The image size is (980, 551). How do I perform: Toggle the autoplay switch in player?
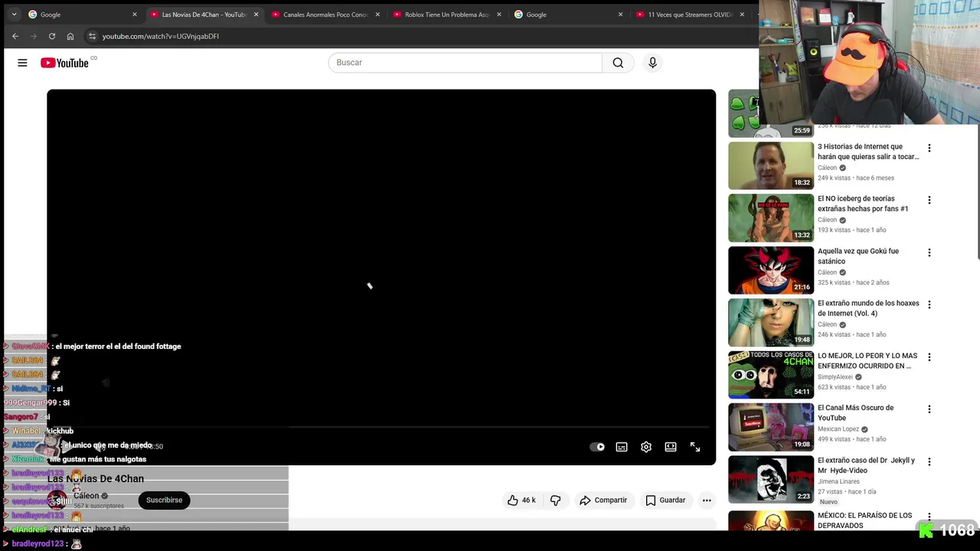[x=597, y=447]
